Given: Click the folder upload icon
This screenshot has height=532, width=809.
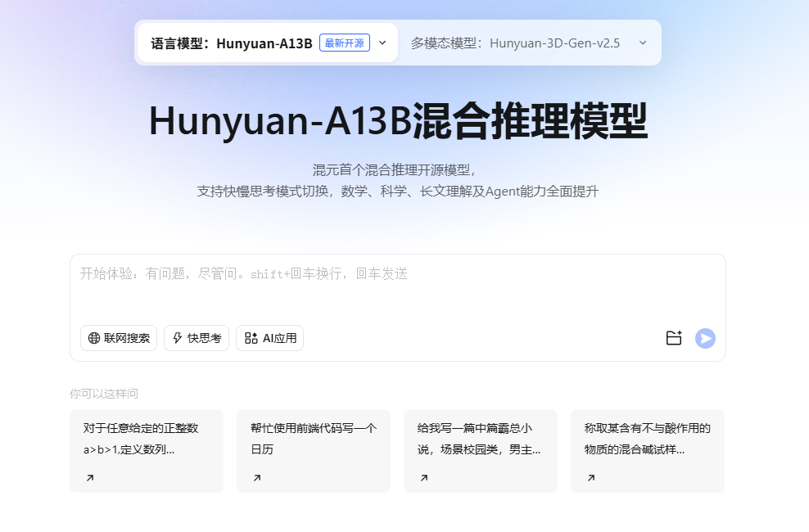Looking at the screenshot, I should pos(674,338).
